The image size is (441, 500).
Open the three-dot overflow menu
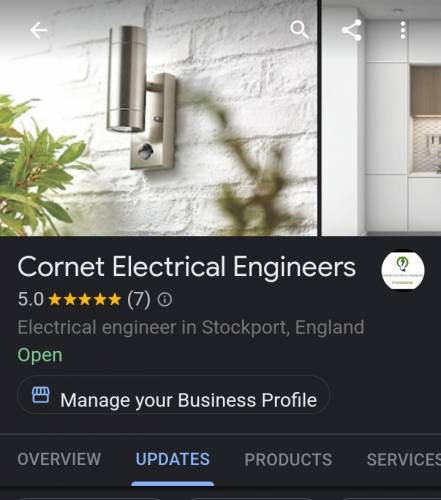click(x=403, y=30)
